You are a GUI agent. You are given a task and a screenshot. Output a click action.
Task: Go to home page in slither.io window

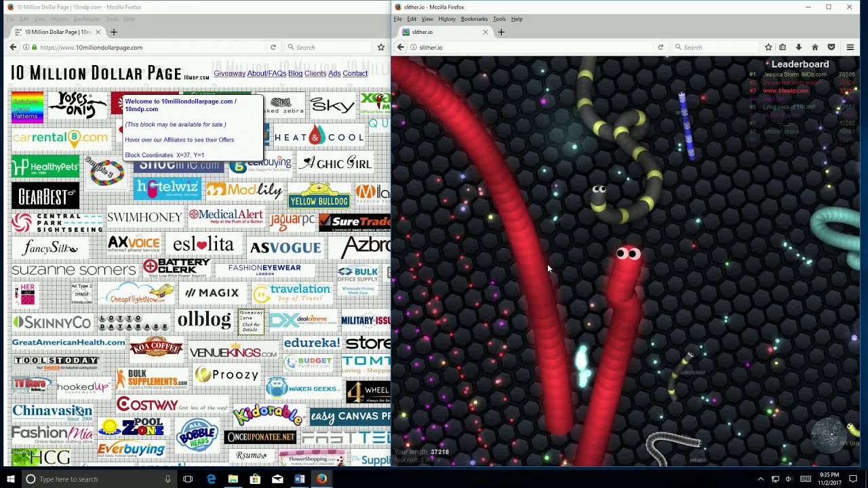pyautogui.click(x=815, y=47)
